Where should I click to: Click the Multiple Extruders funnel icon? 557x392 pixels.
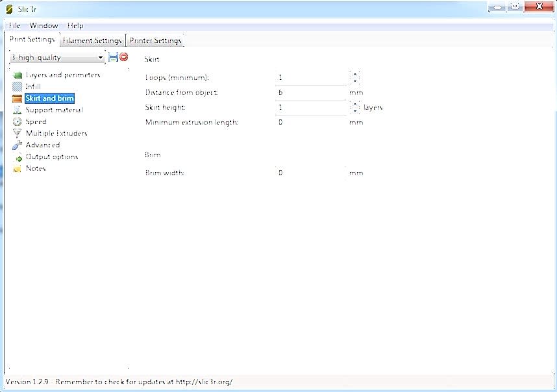[18, 134]
